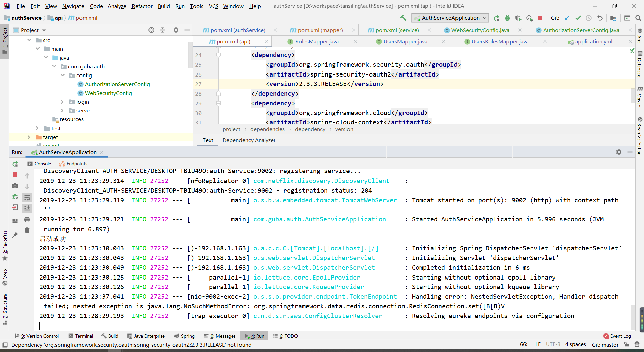This screenshot has height=352, width=644.
Task: Open the Endpoints tab in Run panel
Action: [x=73, y=164]
